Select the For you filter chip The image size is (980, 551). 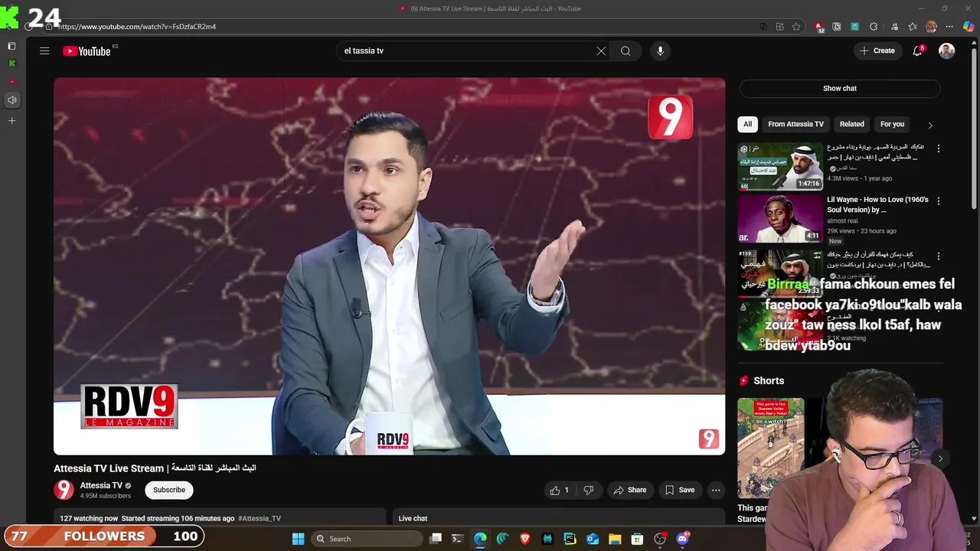[892, 124]
